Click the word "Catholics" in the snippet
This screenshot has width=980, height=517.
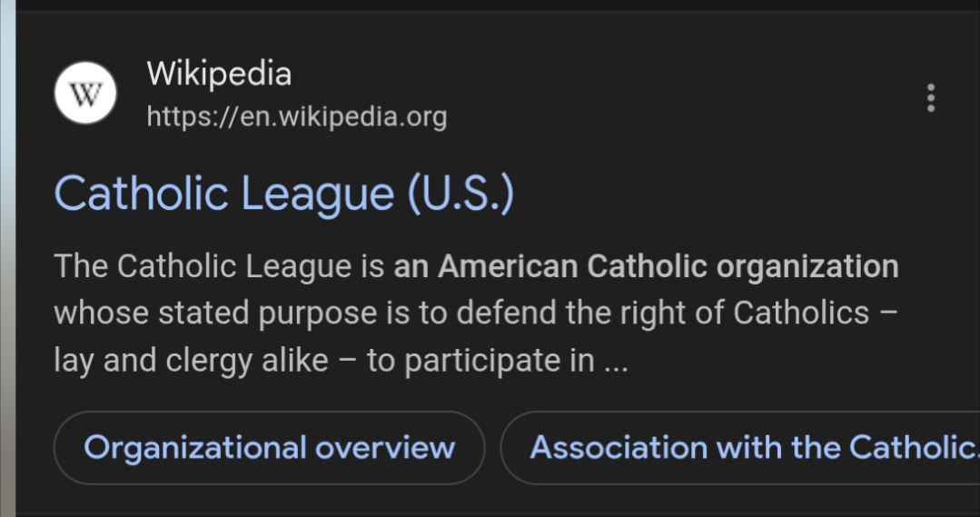point(801,313)
